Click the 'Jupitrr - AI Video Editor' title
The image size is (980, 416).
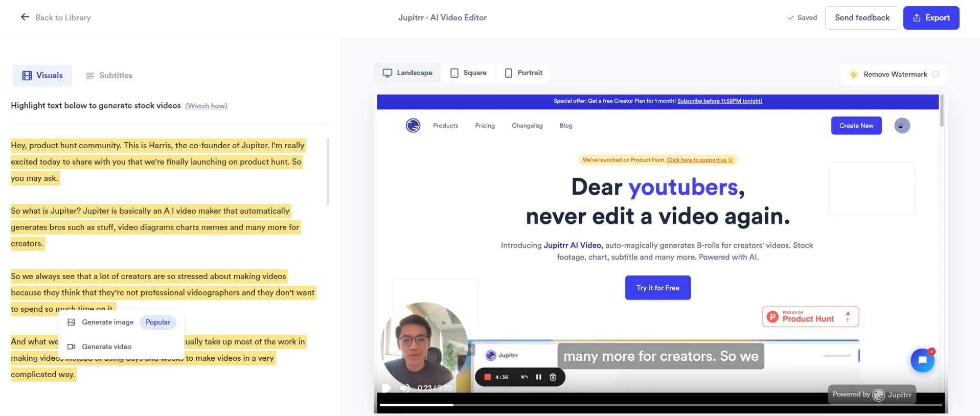coord(442,17)
